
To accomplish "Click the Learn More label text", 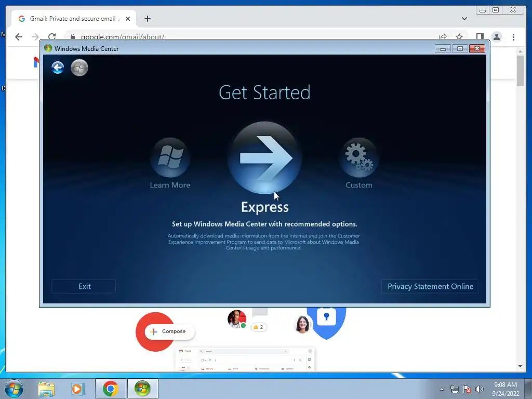I will [170, 185].
